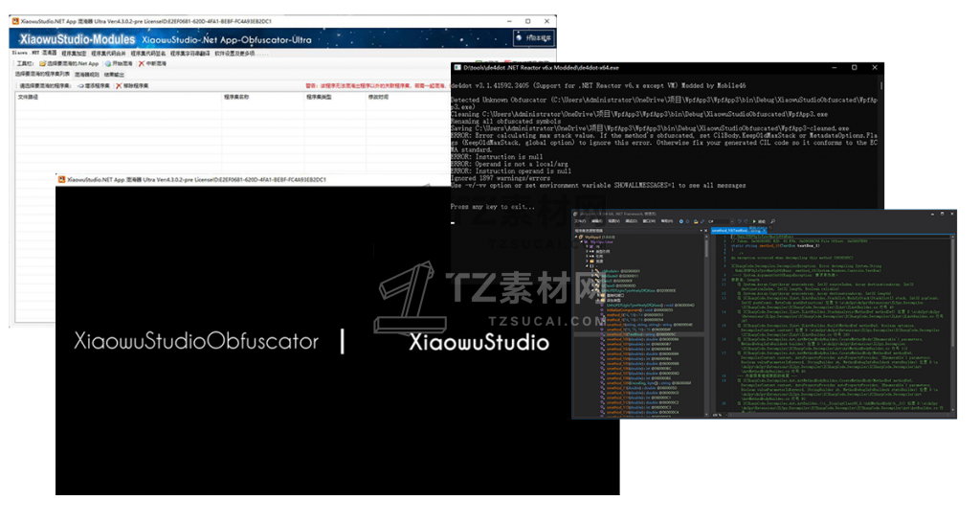Image resolution: width=980 pixels, height=523 pixels.
Task: Click the save all icon in dnSpy toolbar
Action: click(x=702, y=221)
